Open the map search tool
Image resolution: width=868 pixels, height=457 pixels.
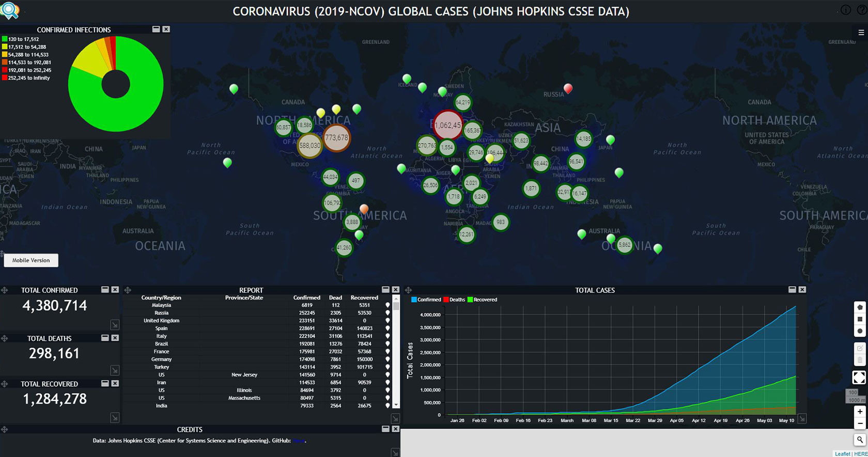pyautogui.click(x=860, y=439)
